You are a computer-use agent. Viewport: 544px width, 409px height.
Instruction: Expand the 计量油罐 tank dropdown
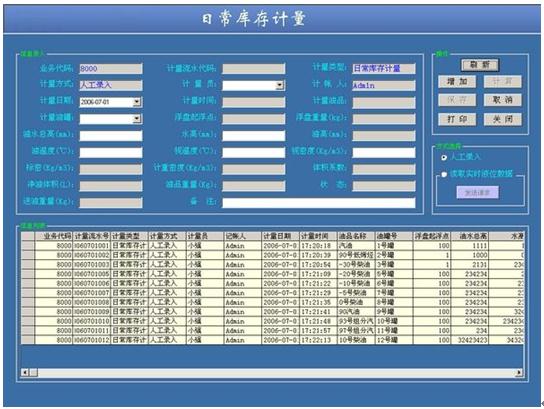click(x=137, y=119)
